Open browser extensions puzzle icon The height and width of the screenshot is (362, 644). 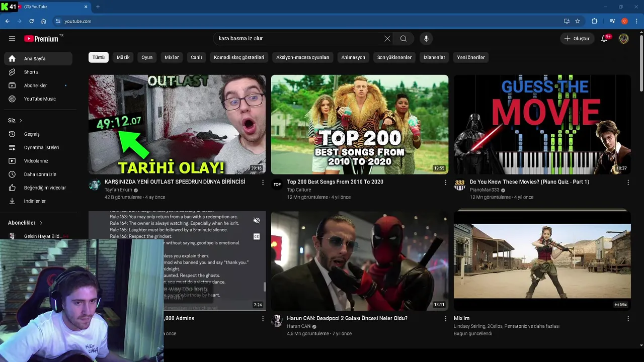595,21
